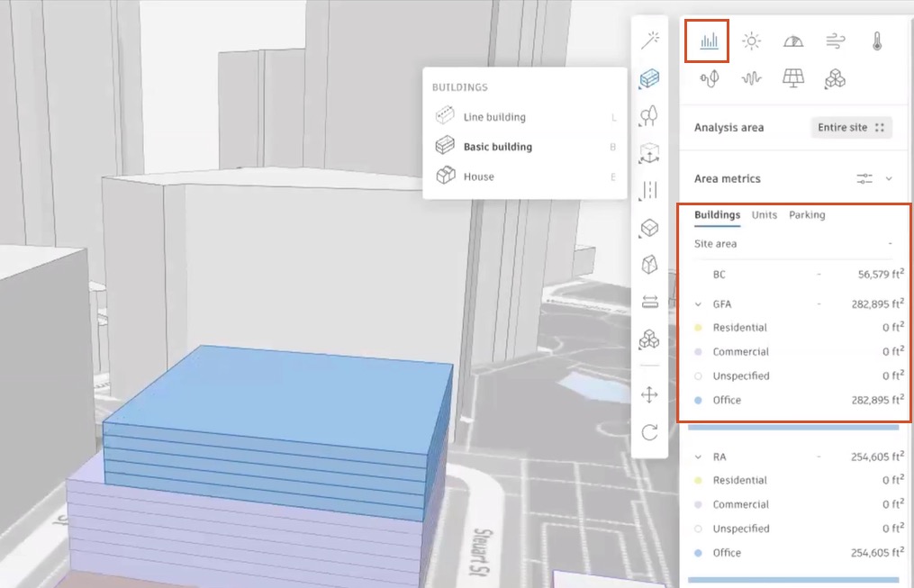The image size is (914, 588).
Task: Select the dashed line divider tool
Action: tap(649, 191)
